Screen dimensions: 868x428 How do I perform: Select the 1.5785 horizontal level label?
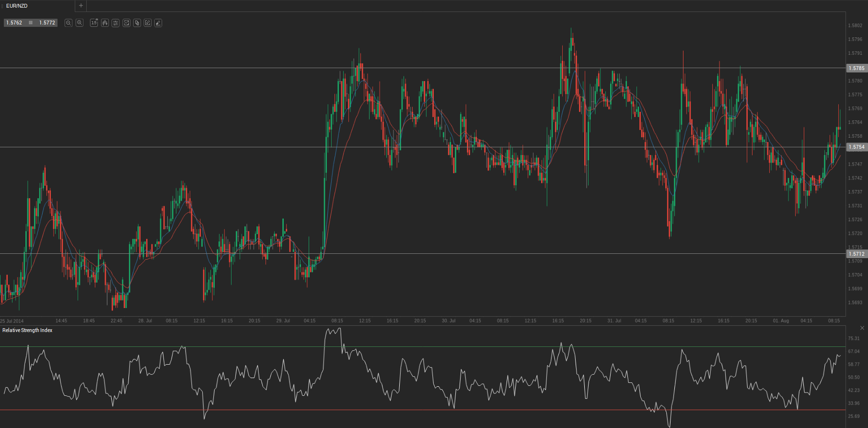click(856, 68)
